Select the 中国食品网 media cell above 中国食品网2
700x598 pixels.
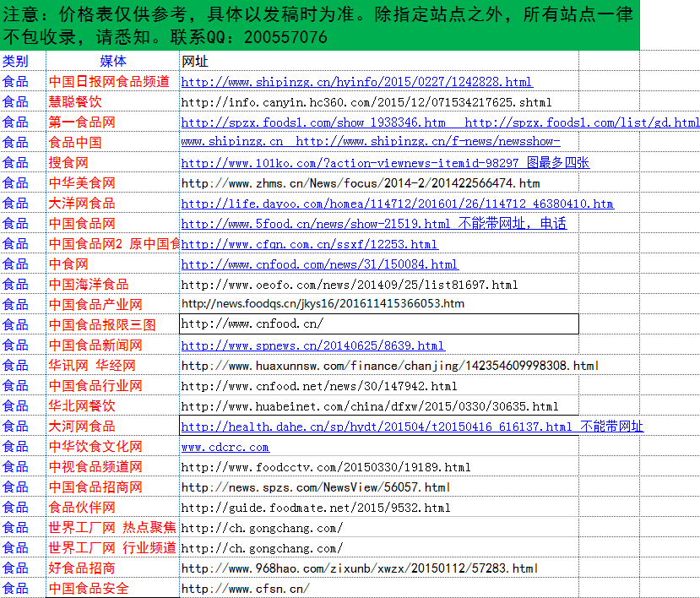[x=112, y=224]
